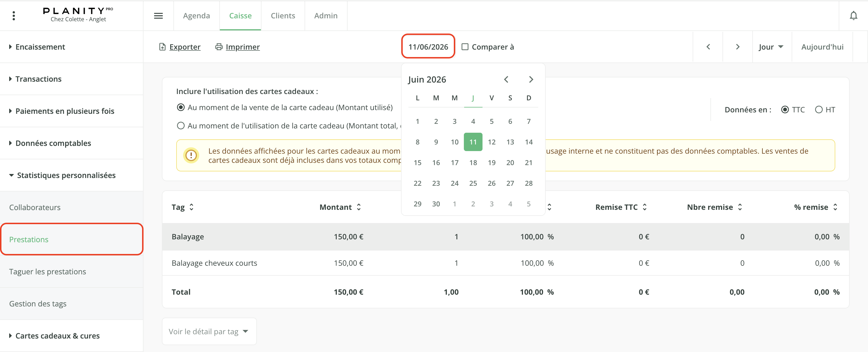868x352 pixels.
Task: Go to next month in calendar
Action: 531,79
